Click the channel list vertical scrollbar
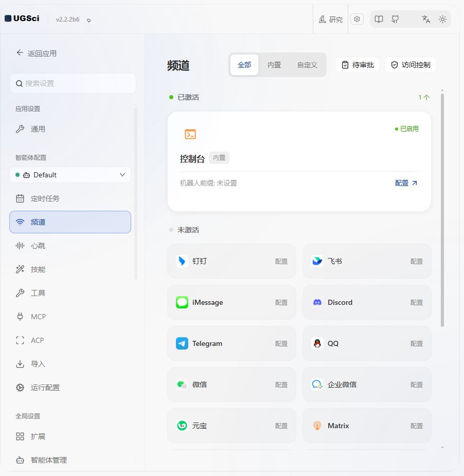Viewport: 464px width, 476px height. point(442,210)
